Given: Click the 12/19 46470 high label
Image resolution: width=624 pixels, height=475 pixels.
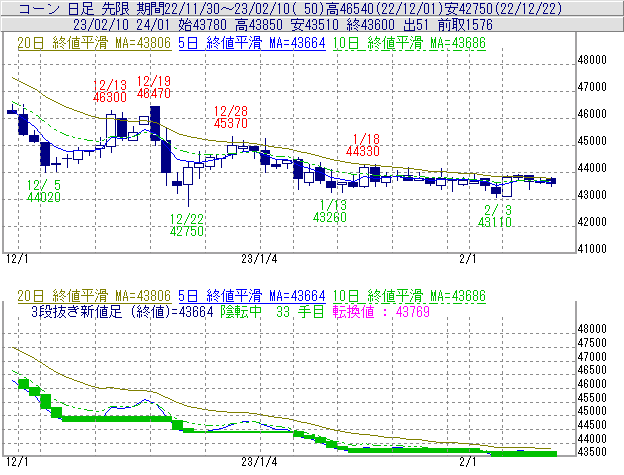Looking at the screenshot, I should (154, 87).
